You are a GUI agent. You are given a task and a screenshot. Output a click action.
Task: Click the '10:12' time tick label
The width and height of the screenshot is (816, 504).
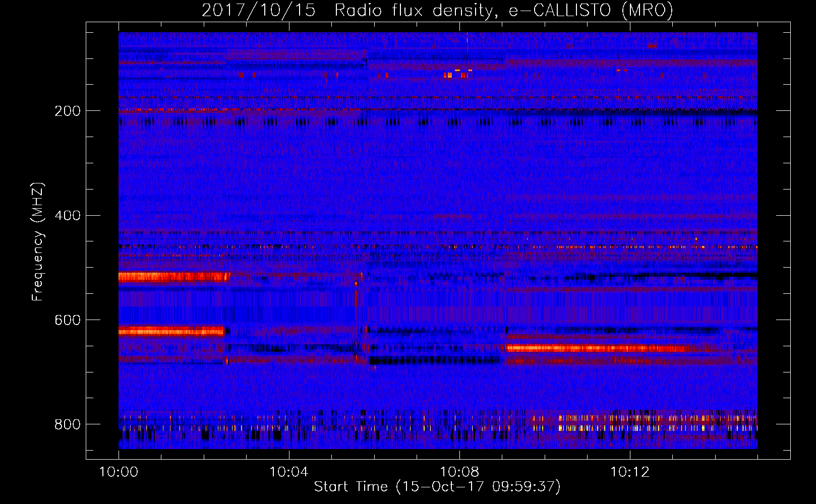[630, 472]
